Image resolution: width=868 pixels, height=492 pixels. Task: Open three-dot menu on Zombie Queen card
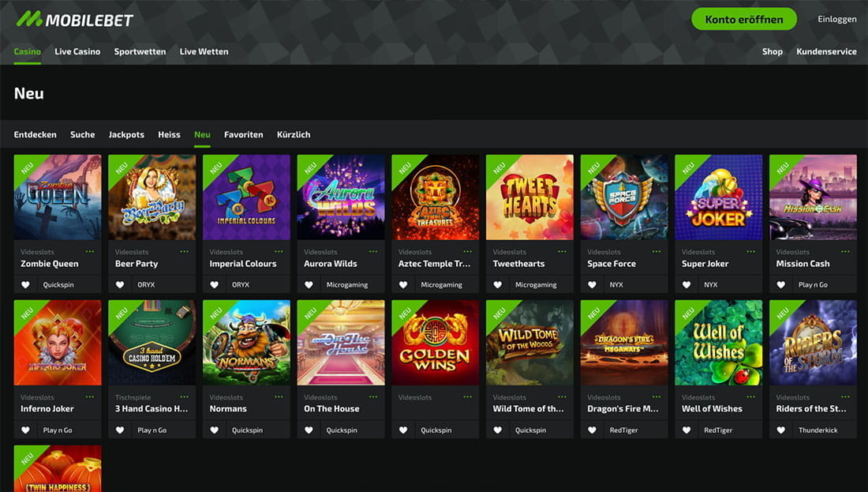(x=90, y=252)
